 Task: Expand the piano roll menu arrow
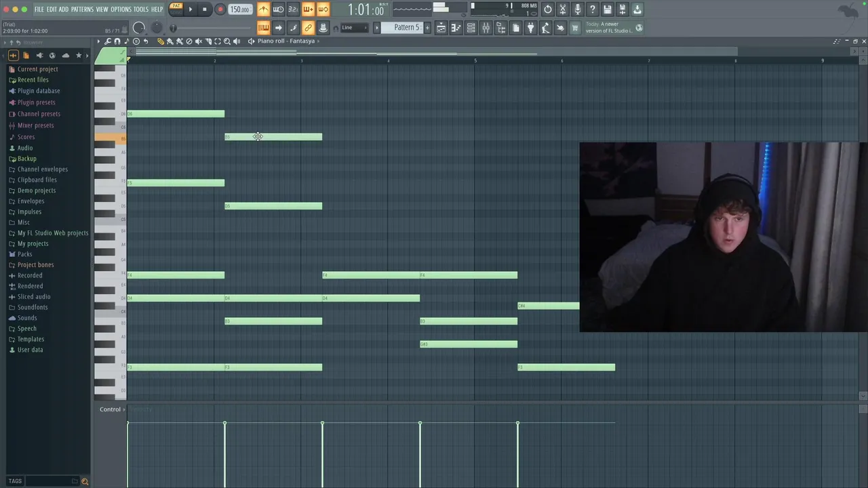coord(98,41)
